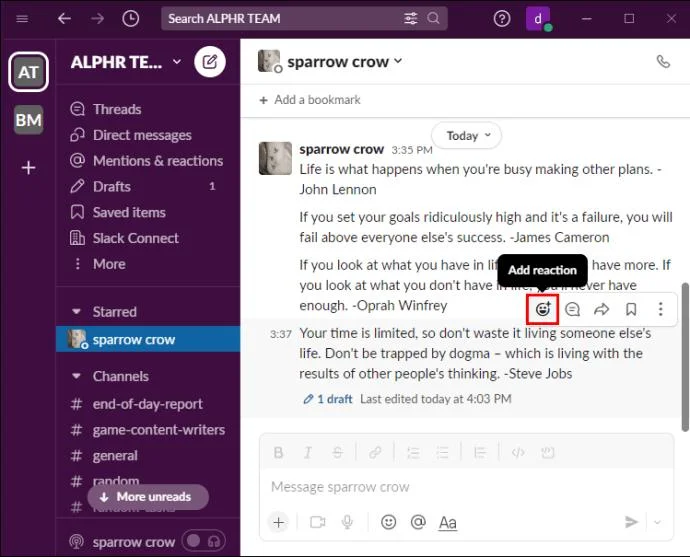Toggle blockquote formatting
The image size is (690, 557).
coord(480,452)
